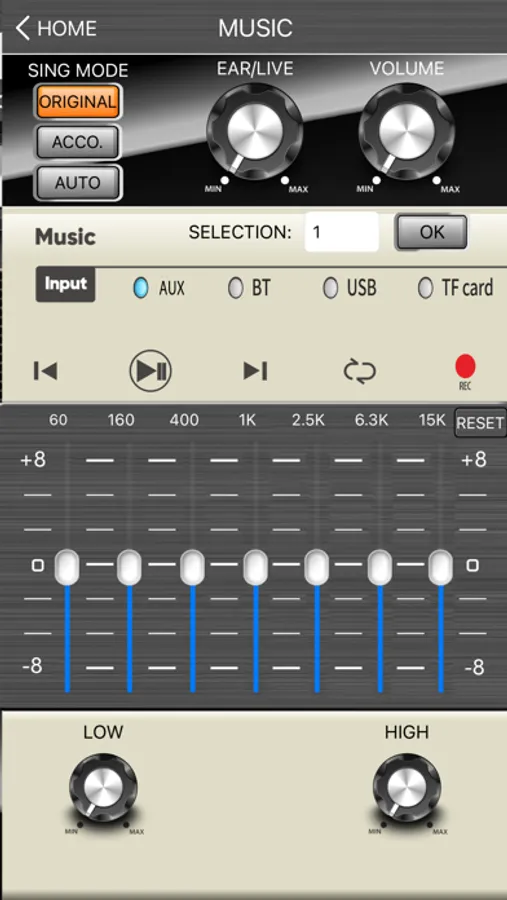Click the SING MODE label
Screen dimensions: 507x900
point(78,71)
